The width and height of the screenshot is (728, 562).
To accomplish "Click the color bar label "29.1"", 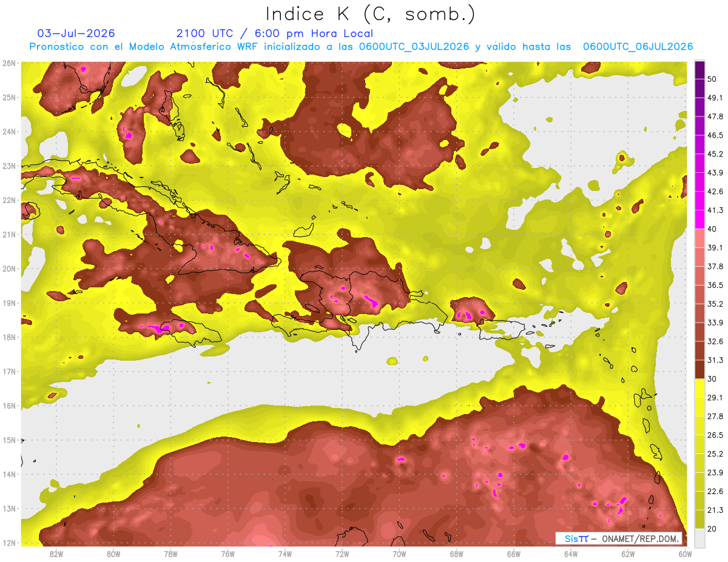I will pyautogui.click(x=715, y=398).
